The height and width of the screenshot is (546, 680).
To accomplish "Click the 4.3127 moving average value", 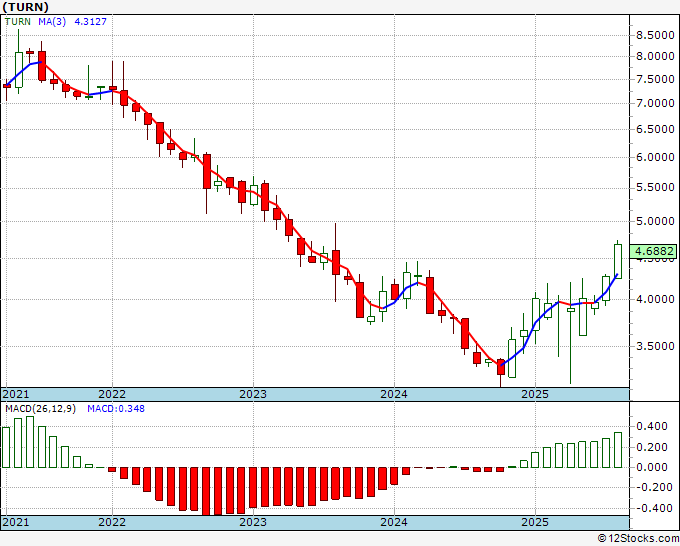I will [91, 22].
